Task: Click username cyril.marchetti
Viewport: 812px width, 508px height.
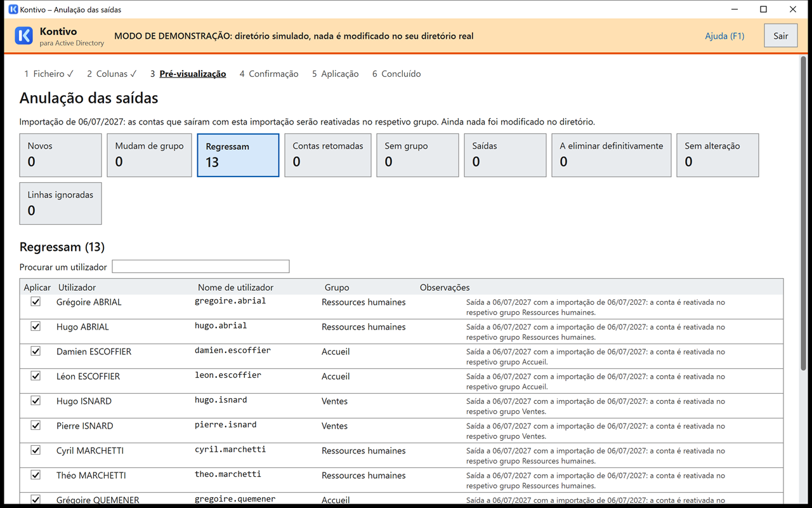Action: point(230,450)
